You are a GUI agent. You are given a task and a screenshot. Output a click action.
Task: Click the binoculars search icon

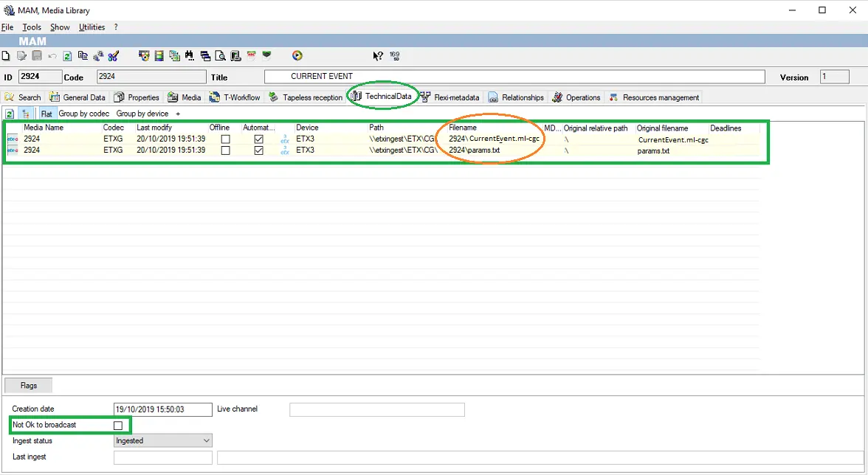point(190,56)
